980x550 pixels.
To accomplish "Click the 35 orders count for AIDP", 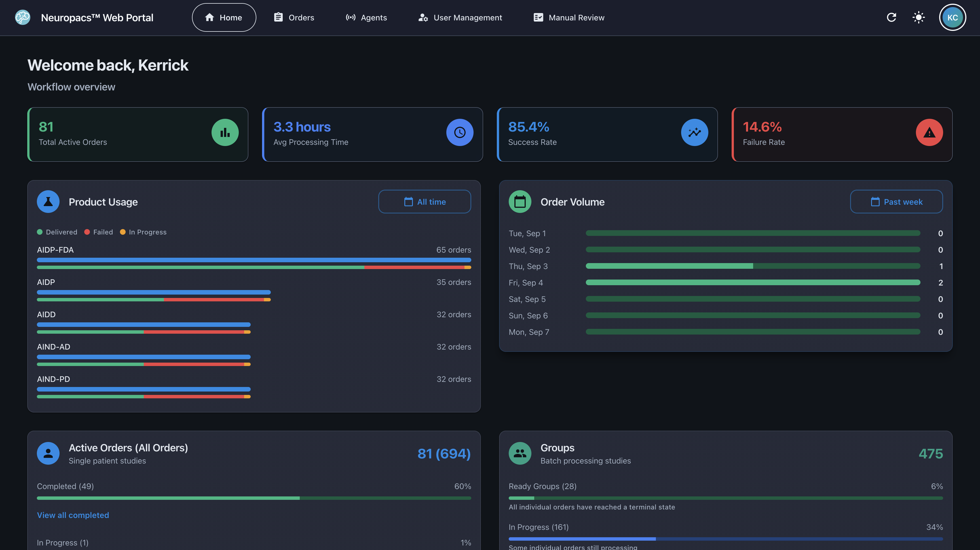I will click(453, 282).
